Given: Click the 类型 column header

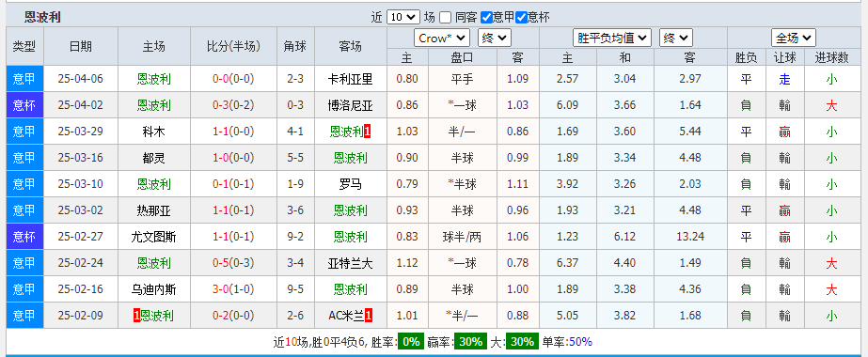Looking at the screenshot, I should [24, 46].
